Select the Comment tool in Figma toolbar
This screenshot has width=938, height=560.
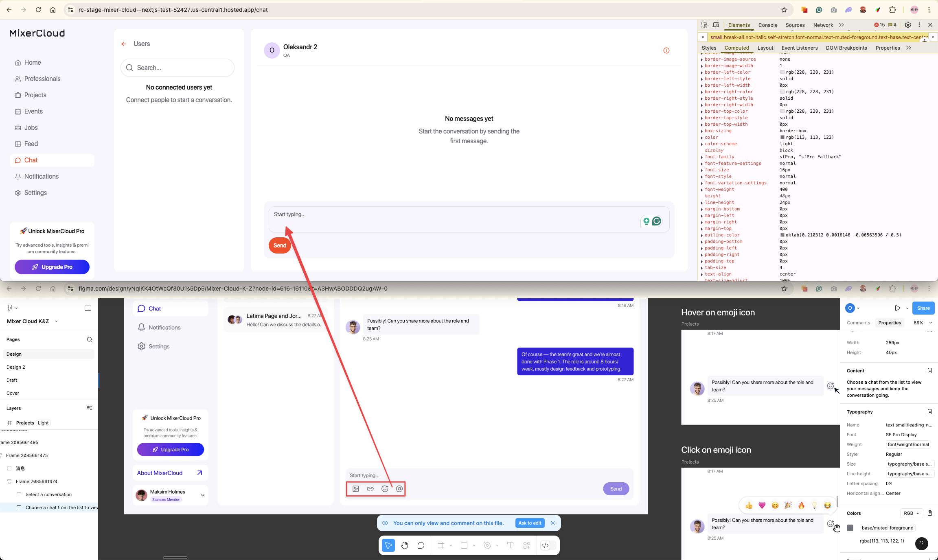click(421, 545)
